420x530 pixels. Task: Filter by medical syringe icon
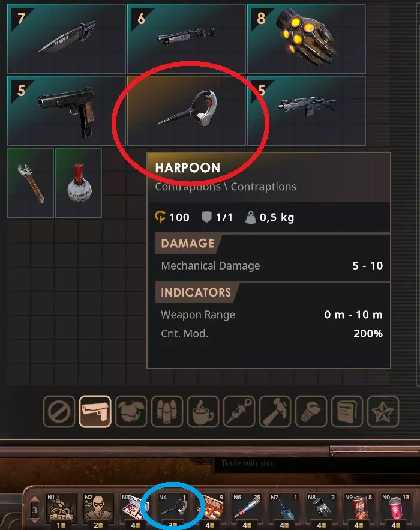pos(239,411)
